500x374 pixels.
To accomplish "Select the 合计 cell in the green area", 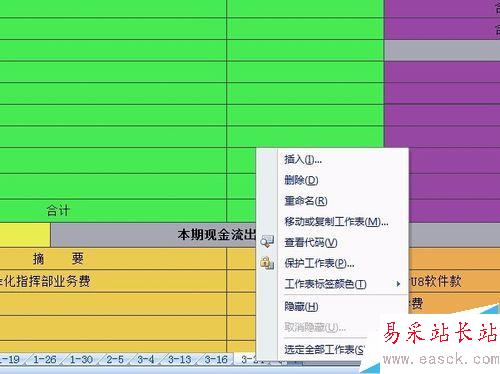I will point(113,211).
